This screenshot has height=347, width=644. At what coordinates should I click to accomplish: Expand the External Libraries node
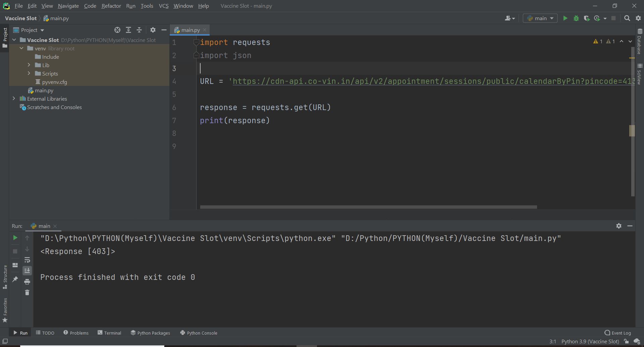[x=14, y=99]
